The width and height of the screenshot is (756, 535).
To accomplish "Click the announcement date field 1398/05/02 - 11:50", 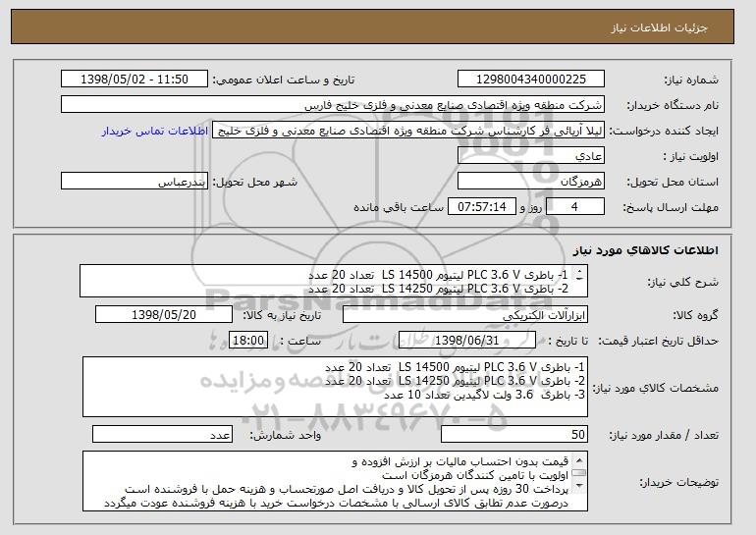I will click(135, 80).
